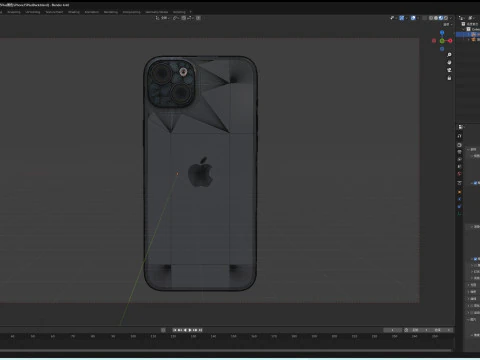Open the viewport Options dropdown under the header
Screen dimensions: 480x360
point(448,25)
